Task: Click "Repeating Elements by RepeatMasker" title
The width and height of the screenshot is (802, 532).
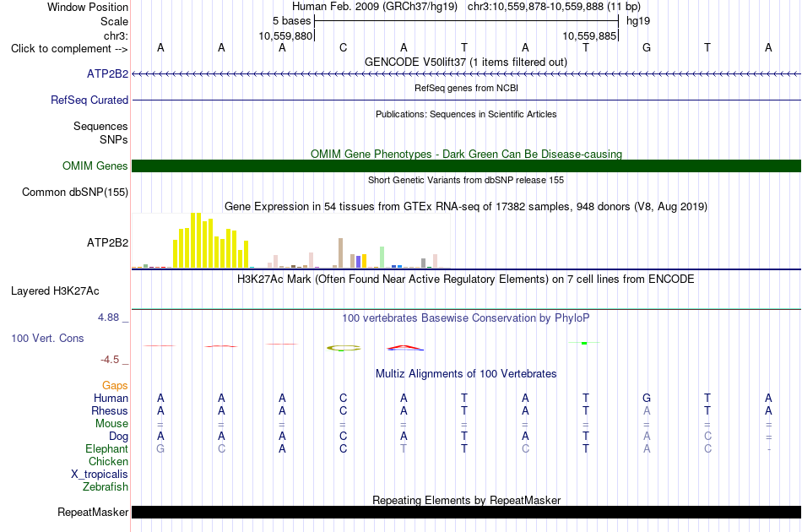Action: (467, 500)
